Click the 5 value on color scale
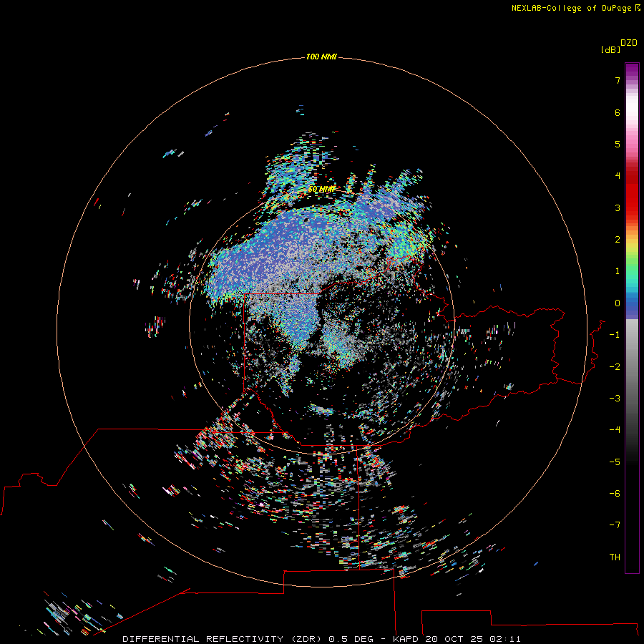 click(x=618, y=144)
